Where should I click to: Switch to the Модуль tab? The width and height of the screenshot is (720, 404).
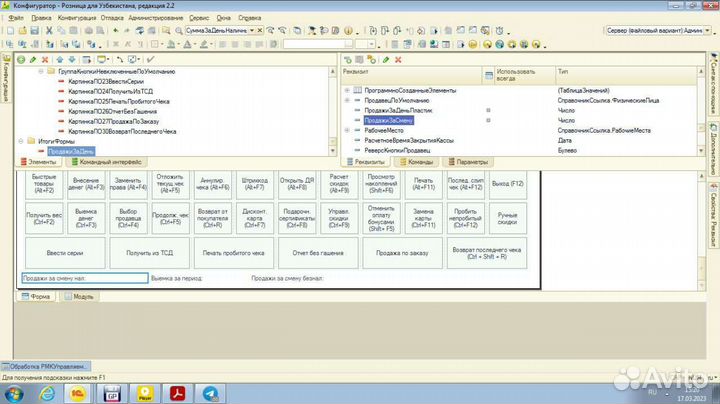79,297
